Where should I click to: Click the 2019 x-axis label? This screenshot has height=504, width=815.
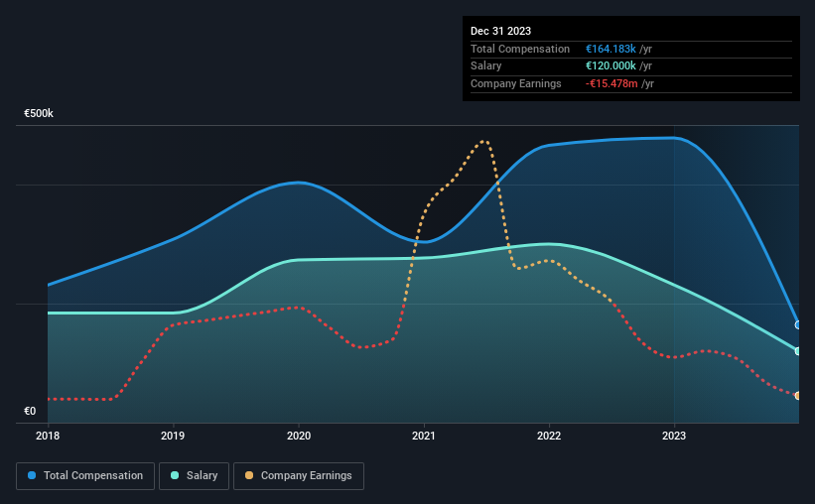(x=173, y=436)
